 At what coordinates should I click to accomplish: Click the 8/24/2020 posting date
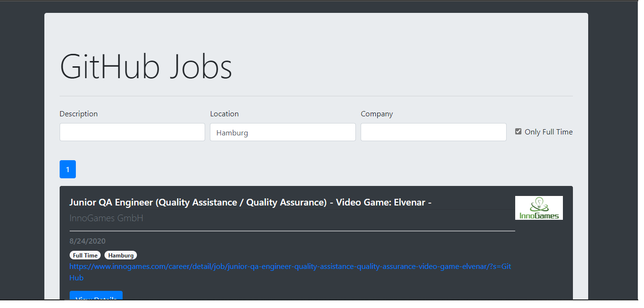click(87, 241)
